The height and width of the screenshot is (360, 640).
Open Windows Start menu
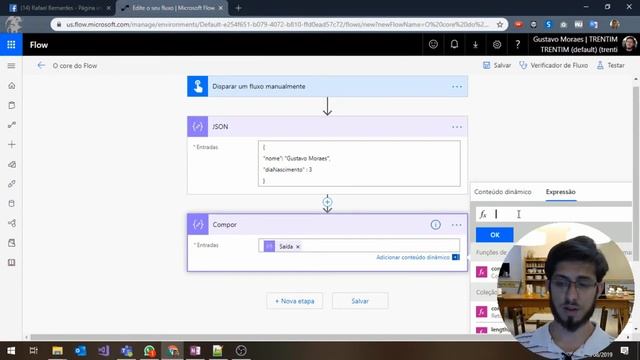[x=11, y=351]
